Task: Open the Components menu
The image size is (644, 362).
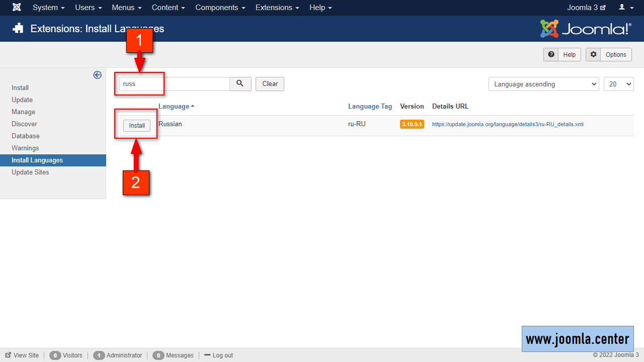Action: [x=220, y=8]
